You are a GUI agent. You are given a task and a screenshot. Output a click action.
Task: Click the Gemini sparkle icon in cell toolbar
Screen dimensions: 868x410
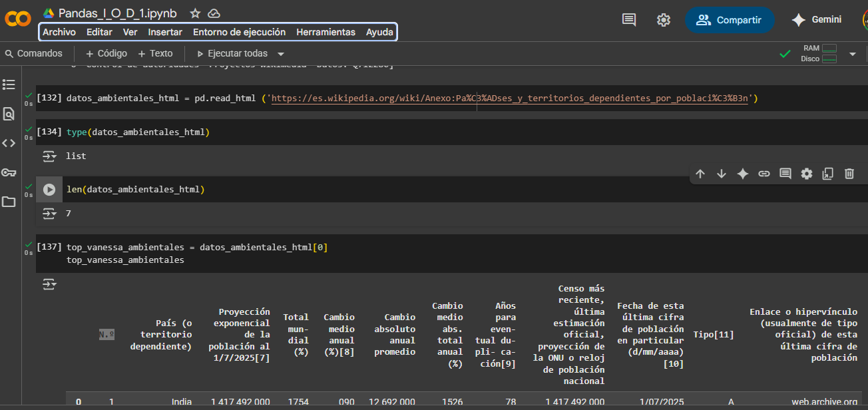(x=743, y=174)
